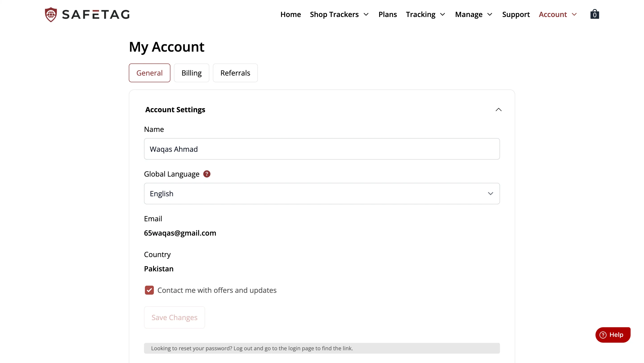Screen dimensions: 644x363
Task: Go to Home in the navigation
Action: 290,14
